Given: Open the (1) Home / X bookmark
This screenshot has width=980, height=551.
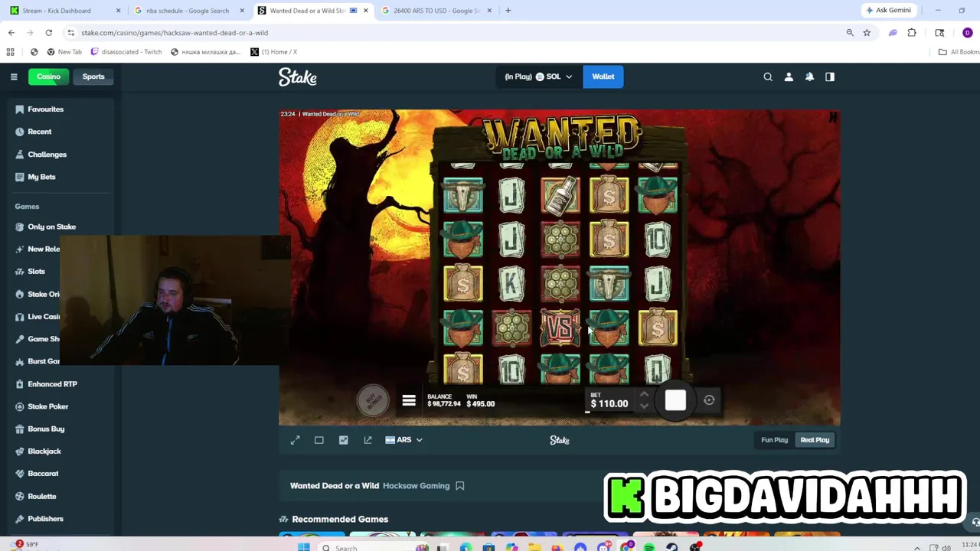Looking at the screenshot, I should [274, 52].
